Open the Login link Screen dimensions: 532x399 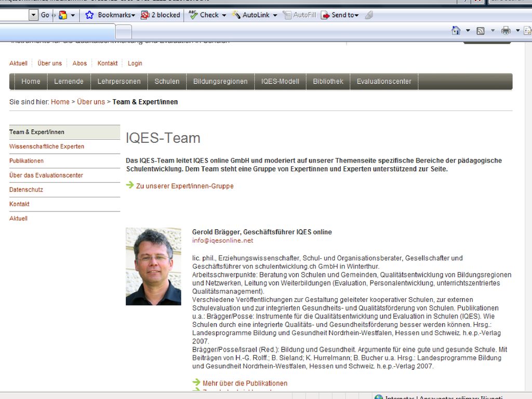coord(135,63)
